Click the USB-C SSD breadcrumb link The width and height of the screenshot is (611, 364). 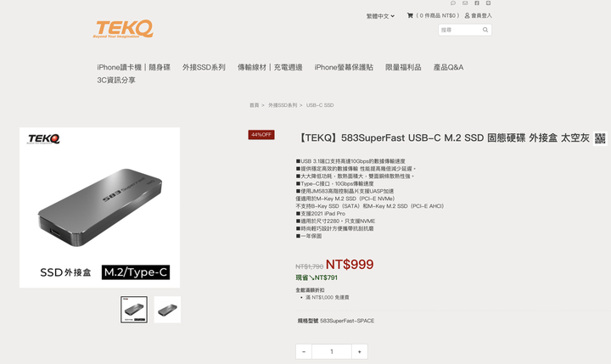pyautogui.click(x=320, y=105)
